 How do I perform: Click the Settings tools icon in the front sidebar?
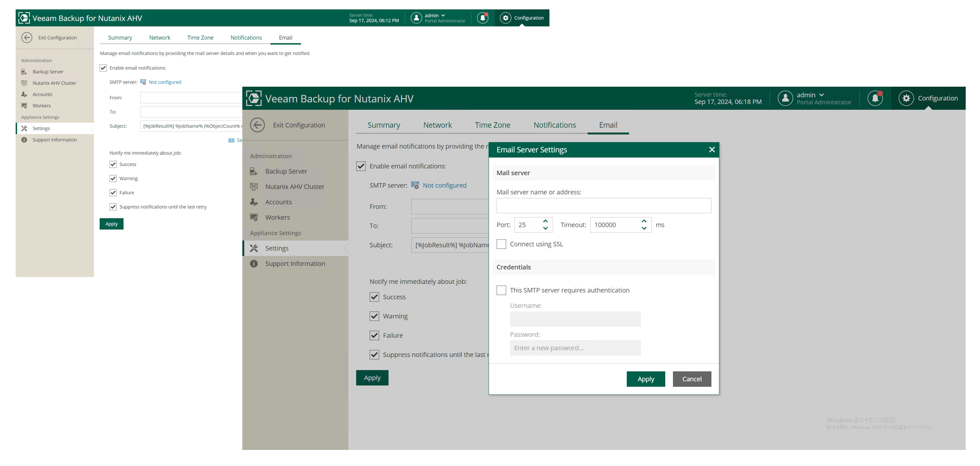click(254, 248)
